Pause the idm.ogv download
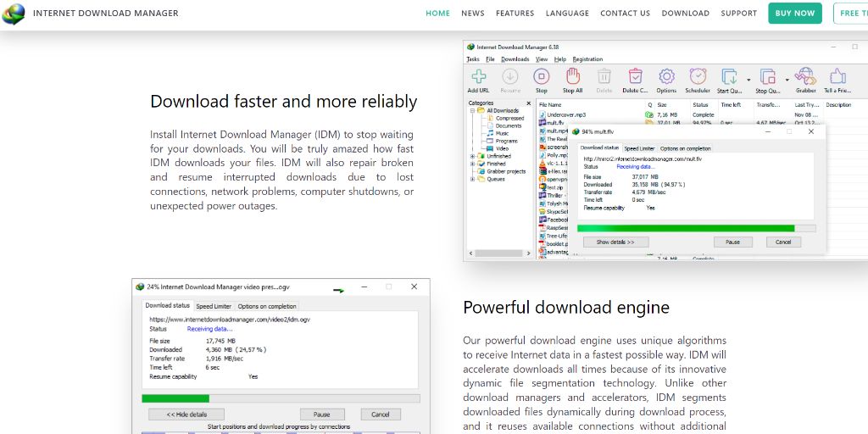This screenshot has height=434, width=868. pos(322,414)
